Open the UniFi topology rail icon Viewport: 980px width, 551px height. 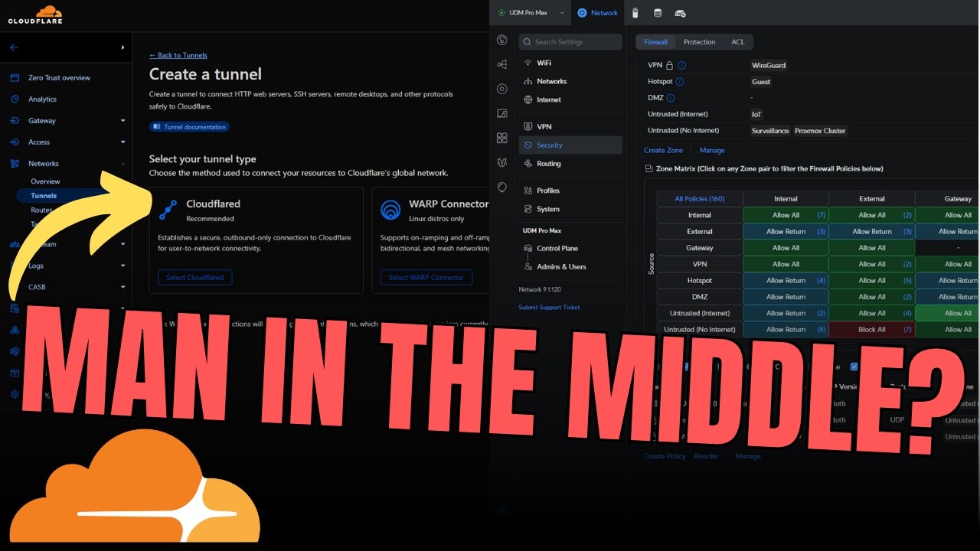click(502, 65)
